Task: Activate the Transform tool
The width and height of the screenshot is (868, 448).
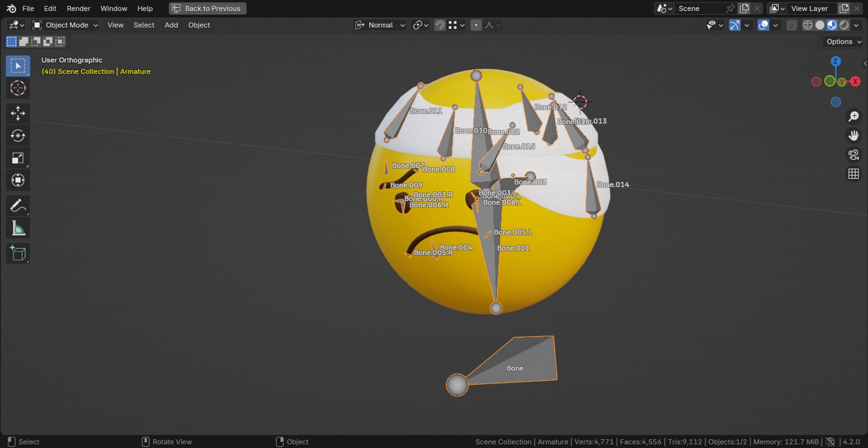Action: point(18,180)
